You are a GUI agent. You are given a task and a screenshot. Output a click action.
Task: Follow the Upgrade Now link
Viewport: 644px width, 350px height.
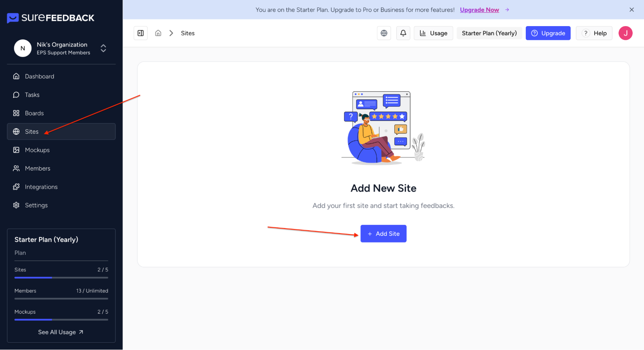[x=479, y=10]
